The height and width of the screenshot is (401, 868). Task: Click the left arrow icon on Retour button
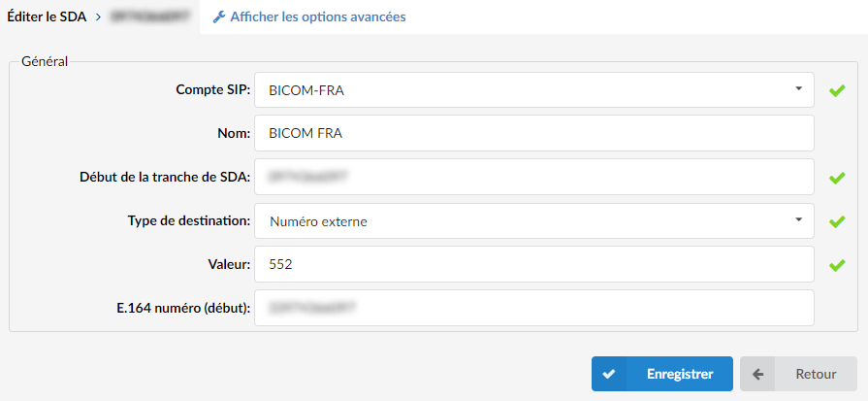[x=757, y=374]
